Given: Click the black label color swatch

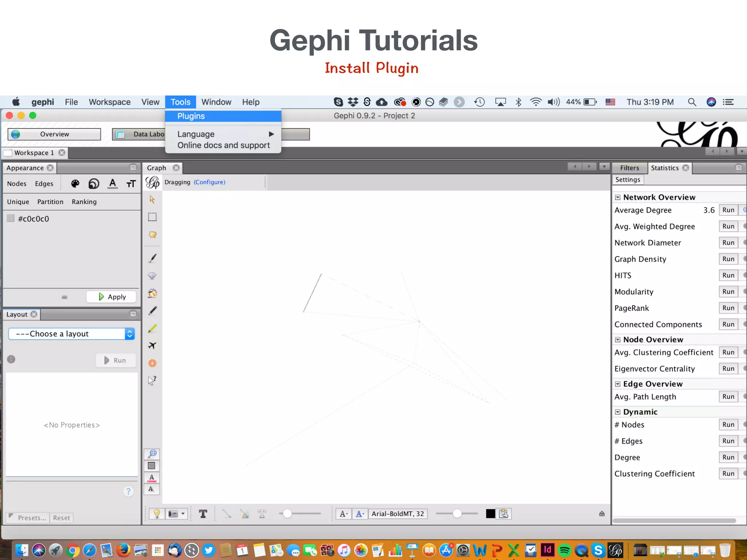Looking at the screenshot, I should point(490,514).
